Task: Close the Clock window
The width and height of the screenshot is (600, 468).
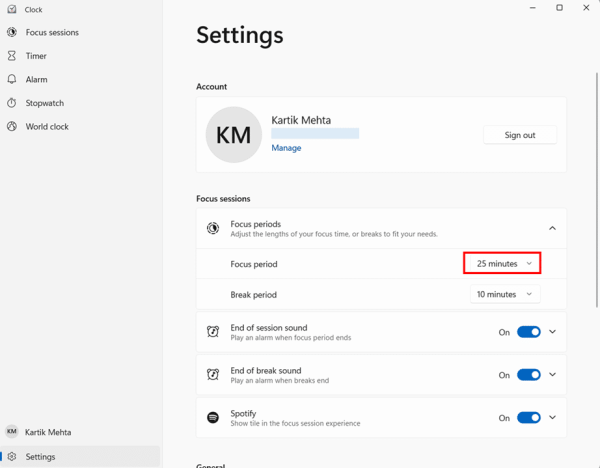Action: click(586, 8)
